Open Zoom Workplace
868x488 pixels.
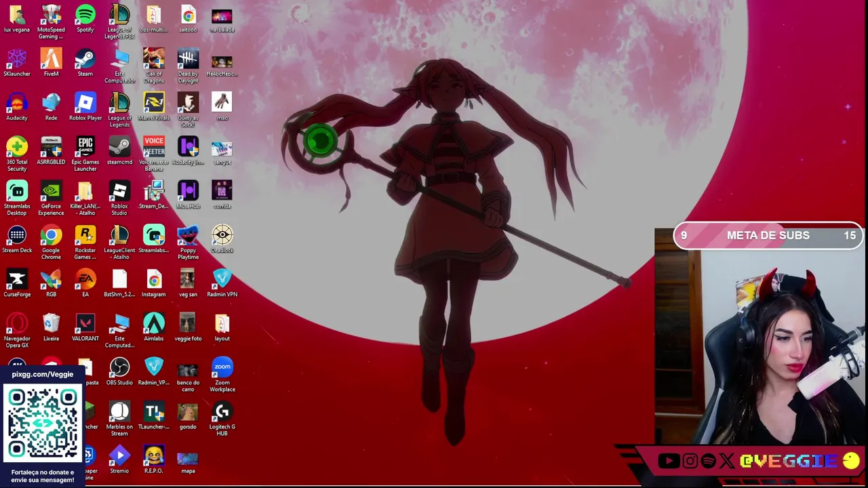222,374
